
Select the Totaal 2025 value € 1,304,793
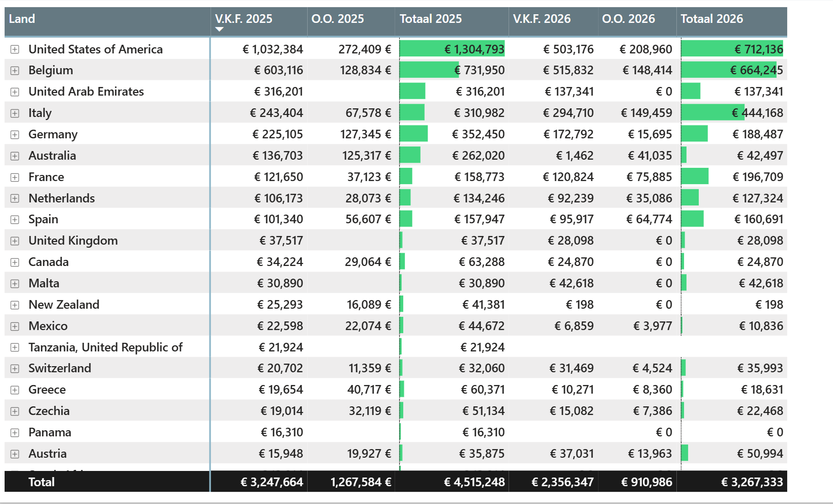(x=474, y=49)
